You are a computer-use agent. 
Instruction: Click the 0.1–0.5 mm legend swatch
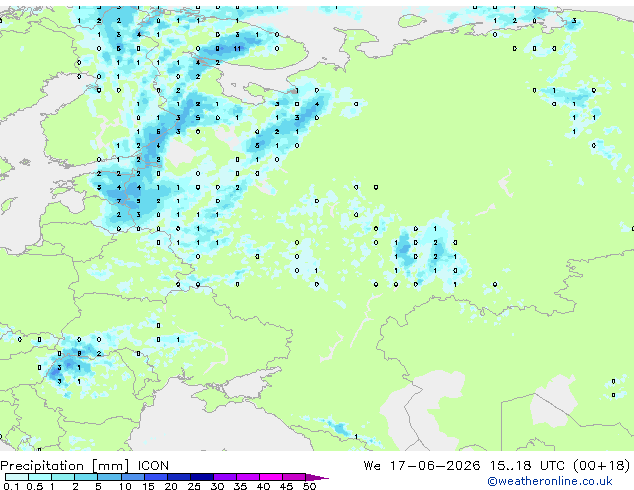[17, 477]
